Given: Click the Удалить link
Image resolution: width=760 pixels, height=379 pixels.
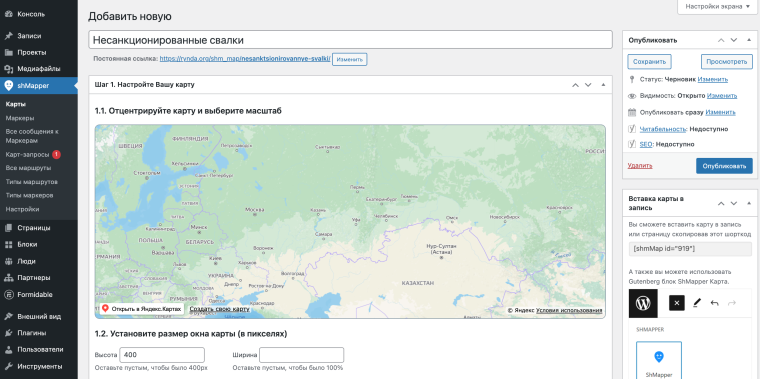Looking at the screenshot, I should tap(640, 166).
